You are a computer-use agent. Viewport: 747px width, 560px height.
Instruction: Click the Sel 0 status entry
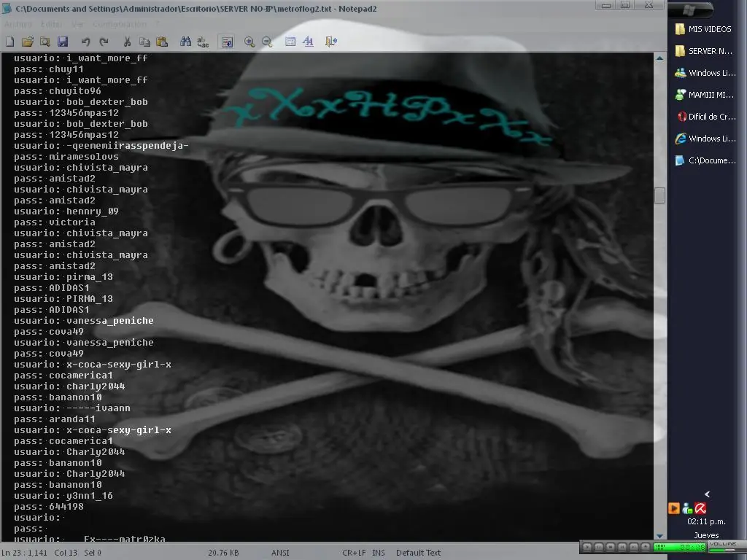coord(93,553)
